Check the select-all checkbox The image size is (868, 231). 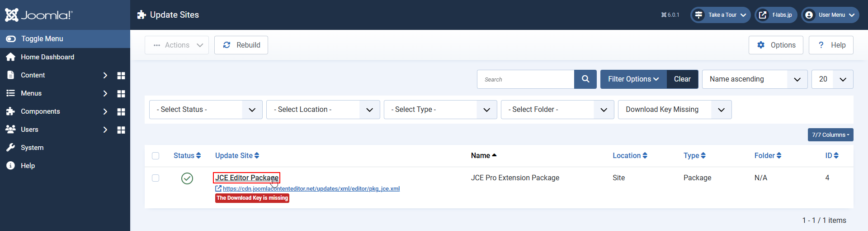(x=156, y=156)
